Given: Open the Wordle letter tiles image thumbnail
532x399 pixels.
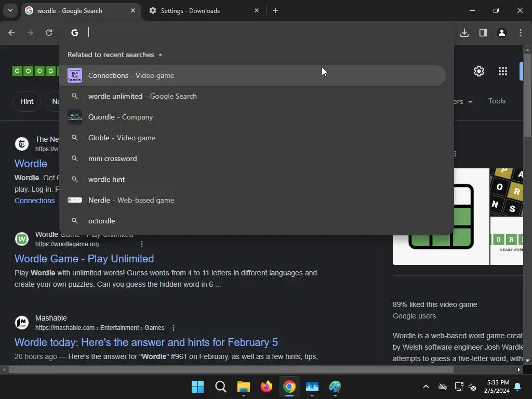Looking at the screenshot, I should click(507, 192).
